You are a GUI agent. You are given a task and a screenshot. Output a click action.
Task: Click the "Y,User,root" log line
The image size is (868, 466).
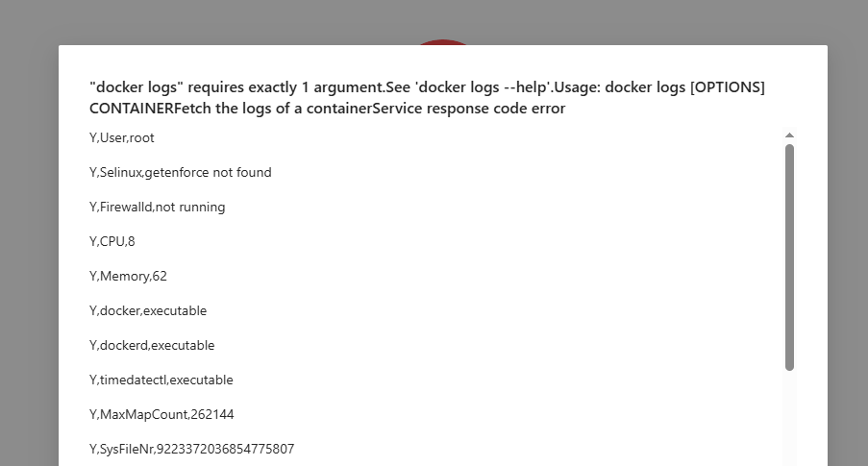pos(121,137)
